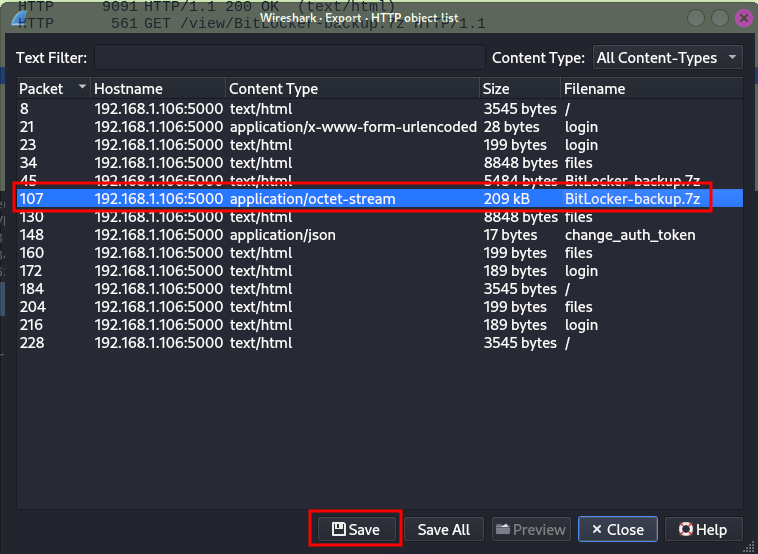Image resolution: width=758 pixels, height=554 pixels.
Task: Click the Close button
Action: click(617, 529)
